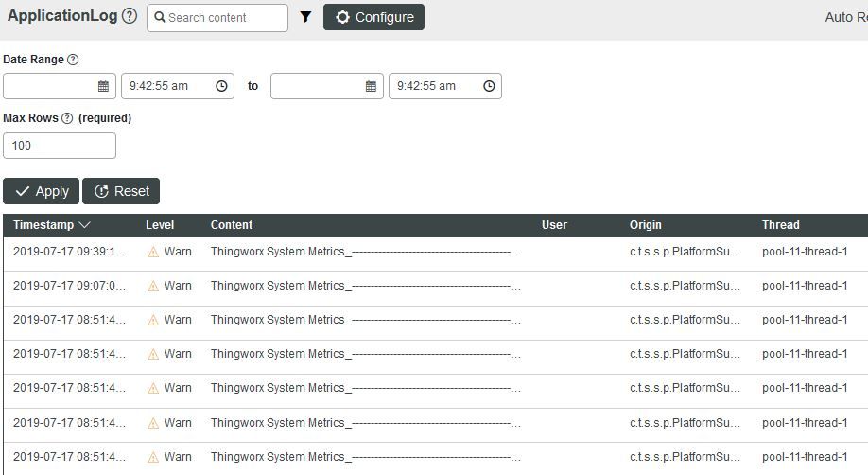Open end date calendar picker icon
The height and width of the screenshot is (475, 868).
(371, 86)
